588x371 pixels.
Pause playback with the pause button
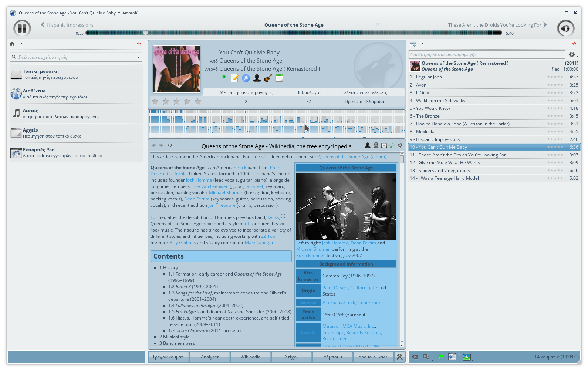tap(22, 28)
